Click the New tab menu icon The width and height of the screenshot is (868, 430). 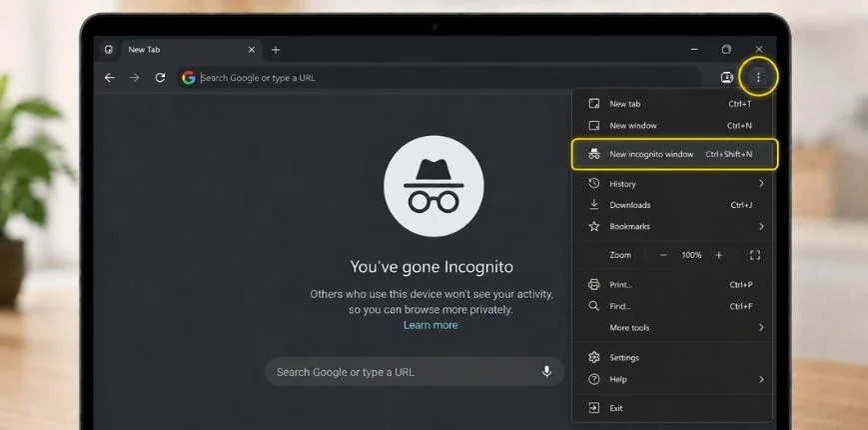(x=594, y=104)
